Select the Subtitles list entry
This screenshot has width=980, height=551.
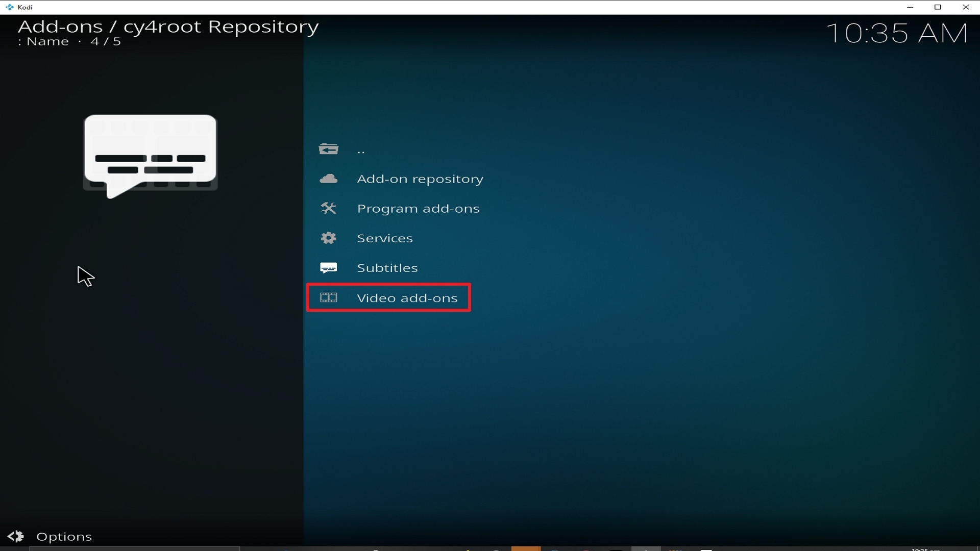pos(387,268)
